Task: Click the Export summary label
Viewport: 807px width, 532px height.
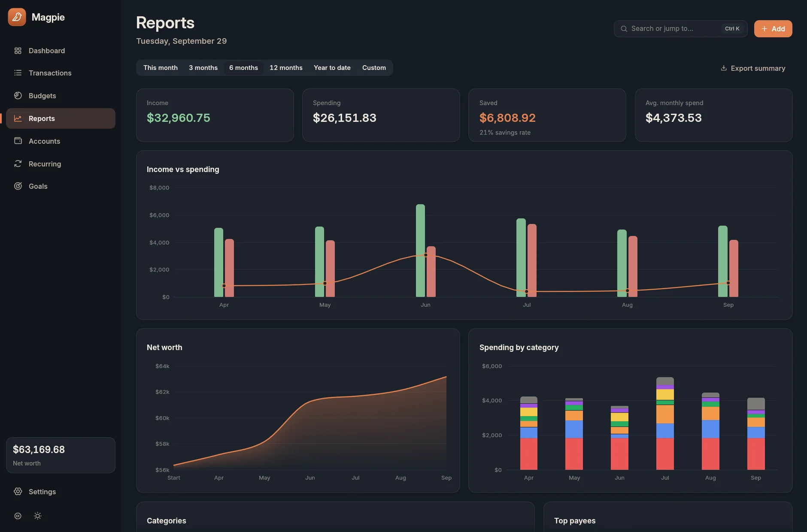Action: click(x=758, y=68)
